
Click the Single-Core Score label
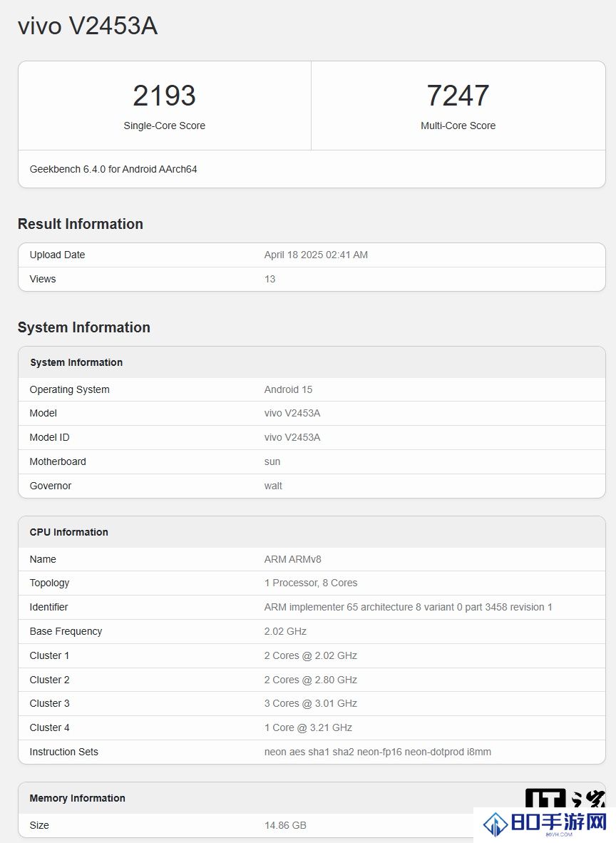pos(165,126)
